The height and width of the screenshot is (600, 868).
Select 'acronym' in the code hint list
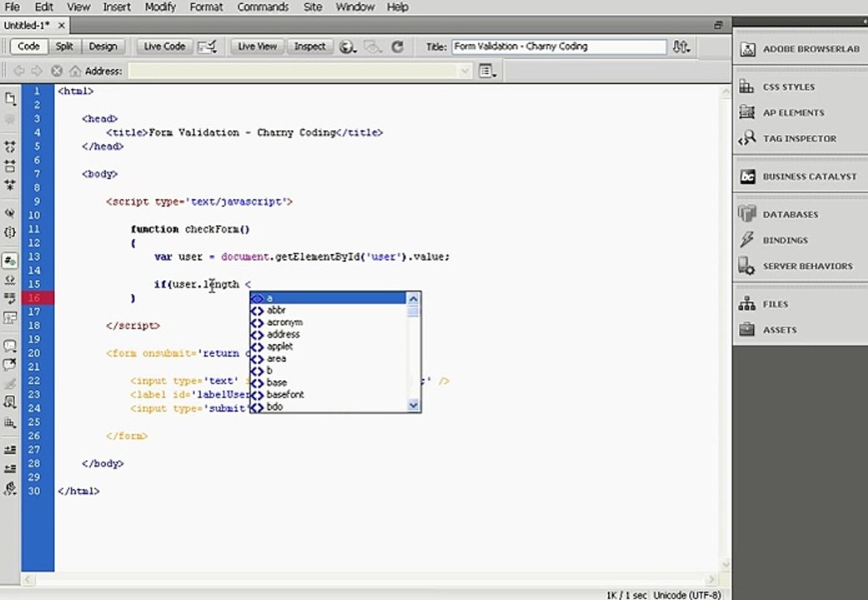click(328, 322)
